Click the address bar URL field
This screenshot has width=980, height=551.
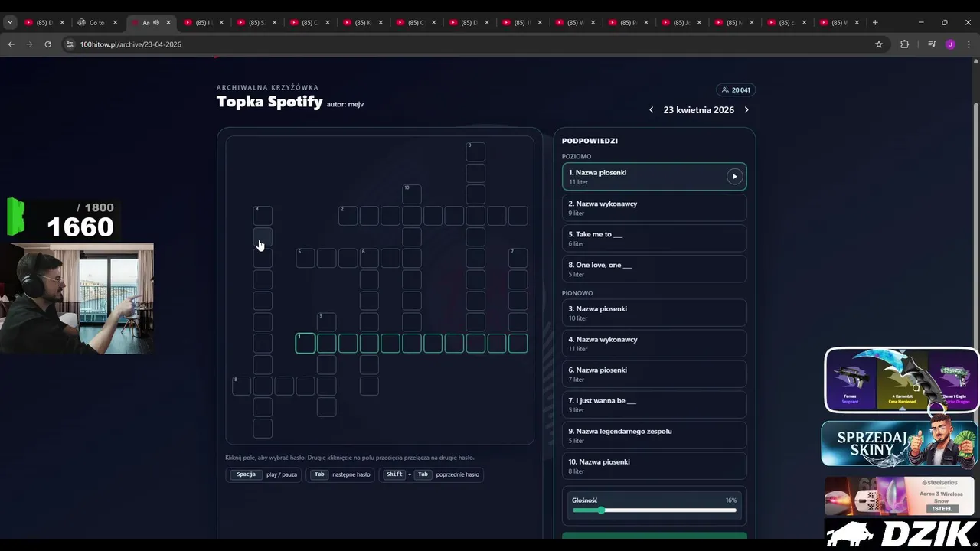coord(459,44)
